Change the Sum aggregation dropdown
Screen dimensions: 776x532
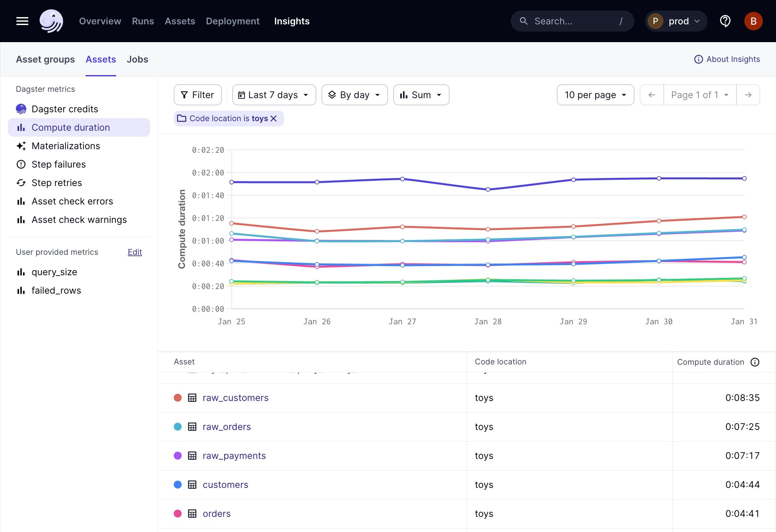pos(421,94)
